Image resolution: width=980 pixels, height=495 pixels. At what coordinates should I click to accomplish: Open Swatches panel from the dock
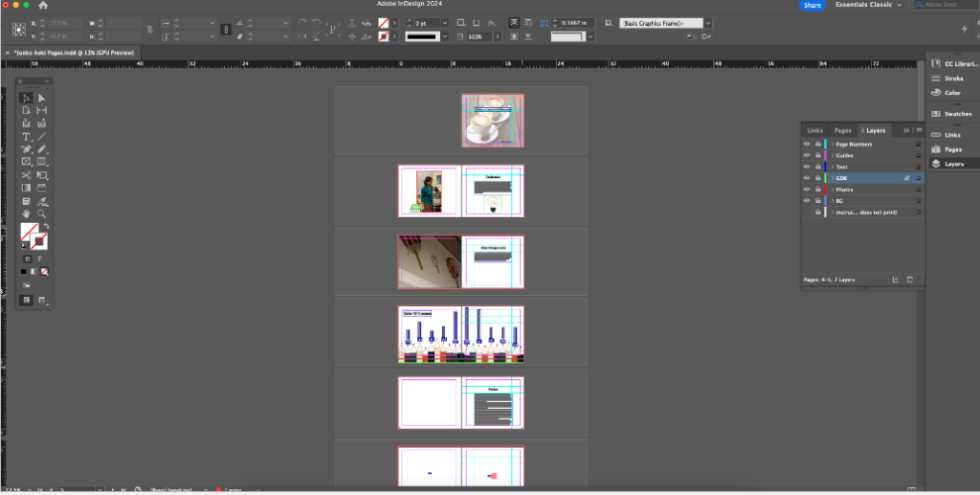point(957,114)
